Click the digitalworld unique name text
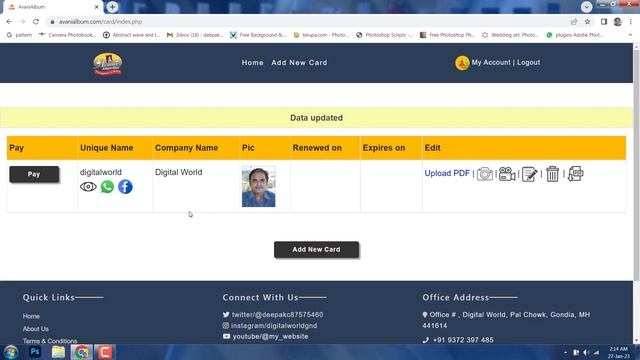Viewport: 640px width, 360px height. [x=101, y=172]
